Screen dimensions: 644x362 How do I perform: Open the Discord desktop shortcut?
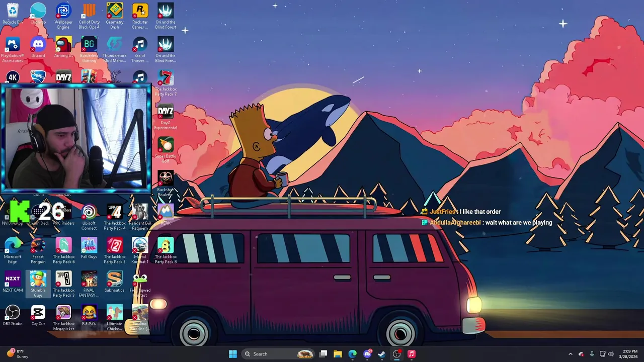pos(38,48)
